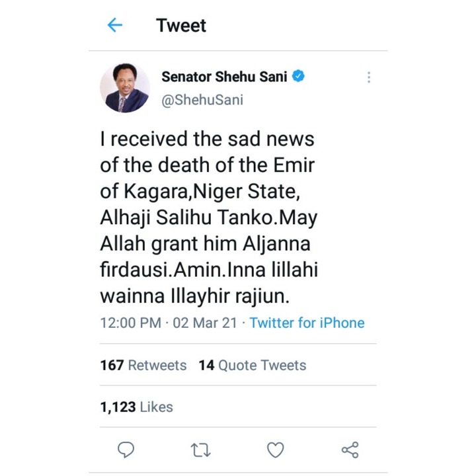The image size is (476, 476).
Task: Click the Likes label text
Action: tap(156, 407)
